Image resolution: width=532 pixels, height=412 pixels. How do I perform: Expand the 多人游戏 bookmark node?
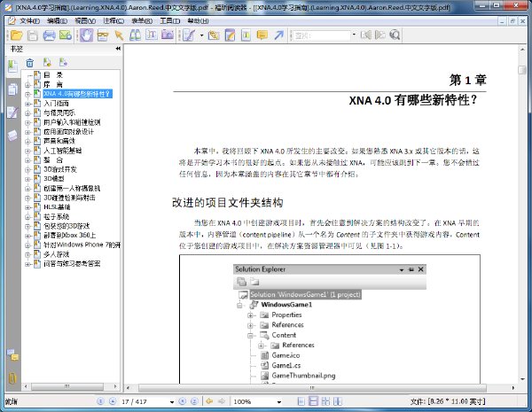[27, 254]
